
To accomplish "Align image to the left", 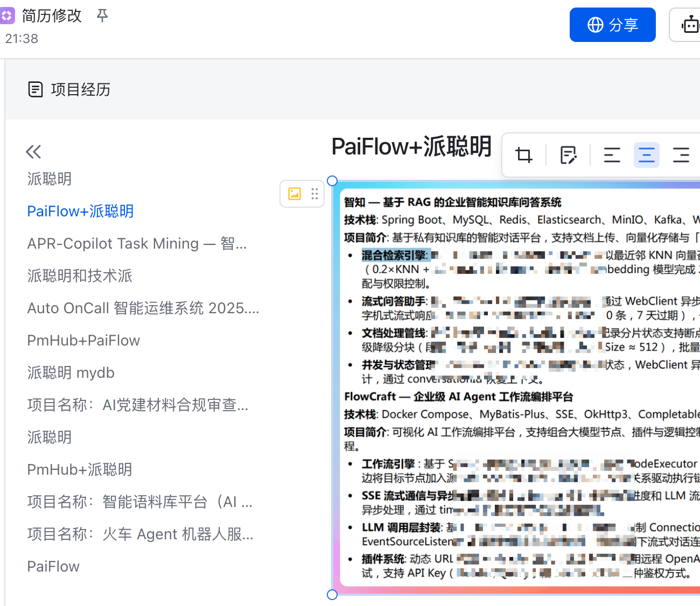I will click(612, 156).
